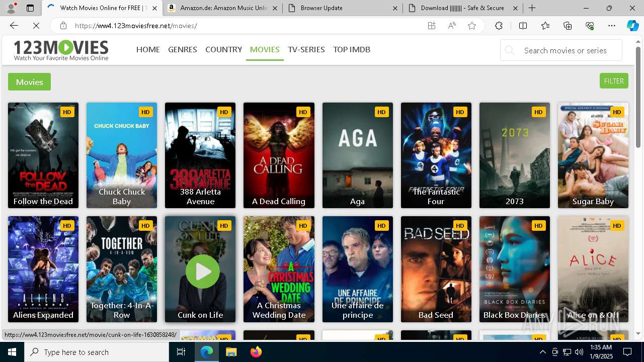Screen dimensions: 644x362
Task: Open Task View on taskbar
Action: (181, 352)
